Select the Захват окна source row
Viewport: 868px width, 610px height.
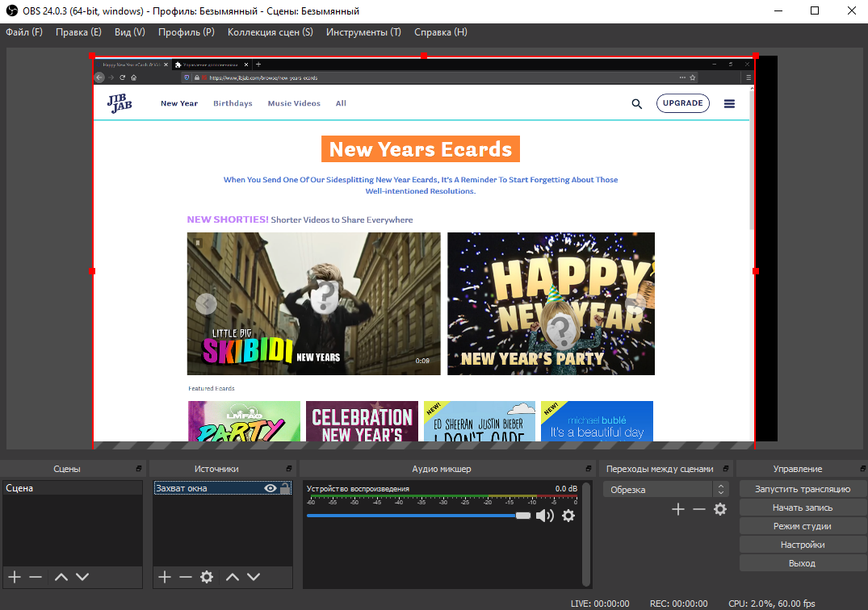223,488
